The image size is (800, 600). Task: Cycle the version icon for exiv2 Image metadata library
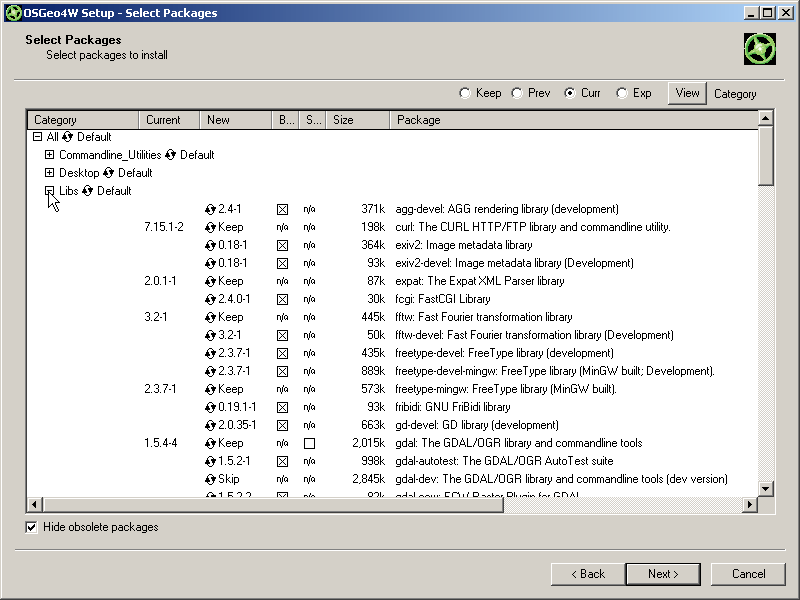[210, 245]
